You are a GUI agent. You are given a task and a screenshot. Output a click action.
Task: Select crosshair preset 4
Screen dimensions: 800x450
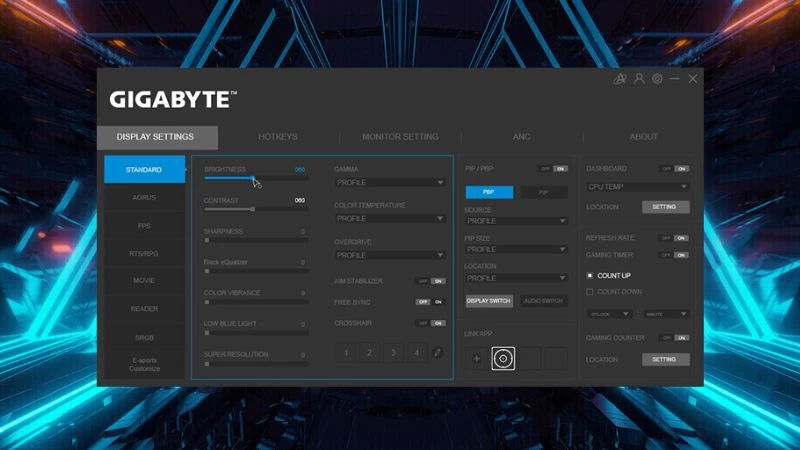point(417,353)
